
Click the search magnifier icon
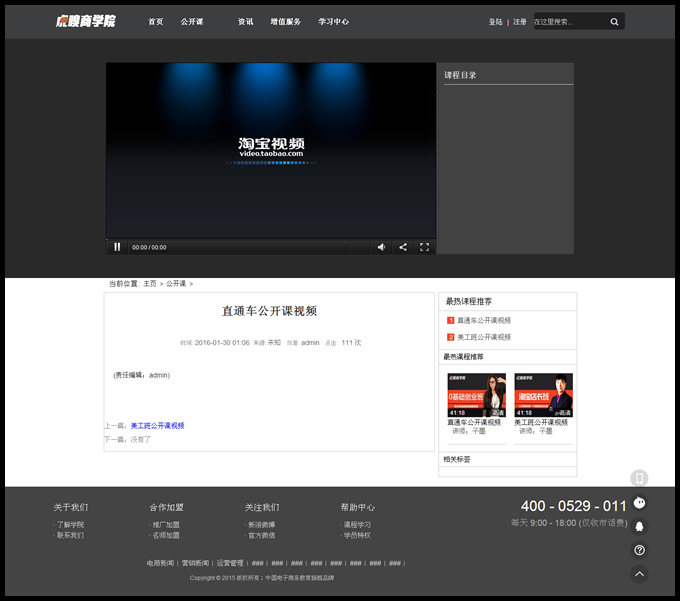click(614, 22)
